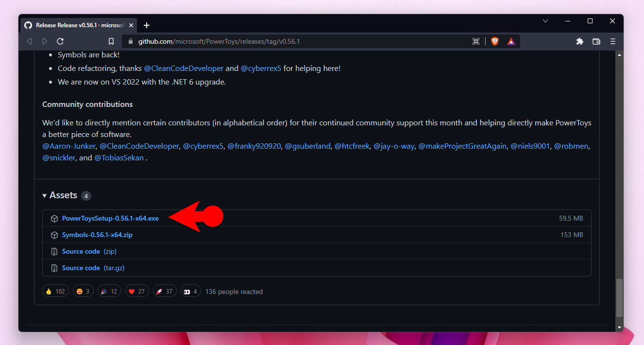Open @jay-o-way contributor profile
Viewport: 644px width, 345px height.
(x=394, y=146)
